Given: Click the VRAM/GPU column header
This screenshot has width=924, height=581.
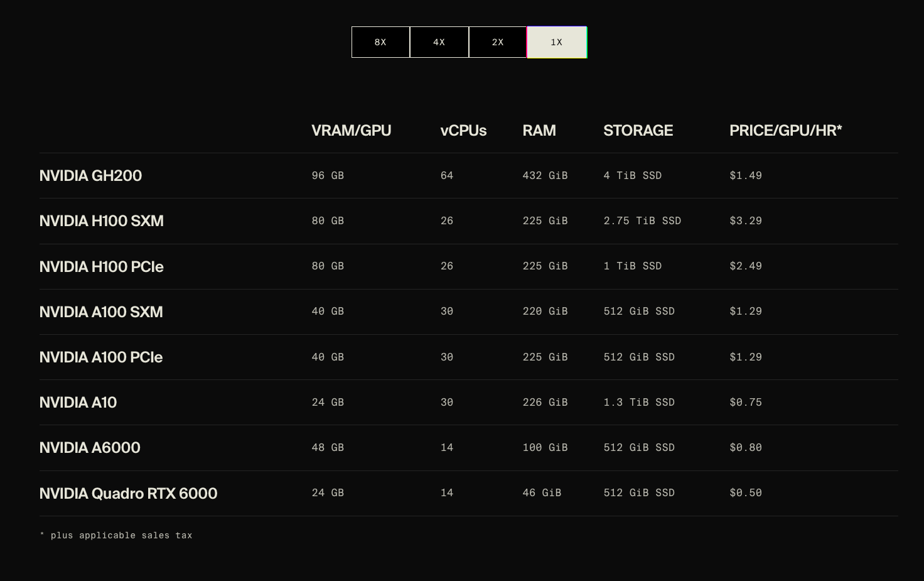Looking at the screenshot, I should [352, 131].
